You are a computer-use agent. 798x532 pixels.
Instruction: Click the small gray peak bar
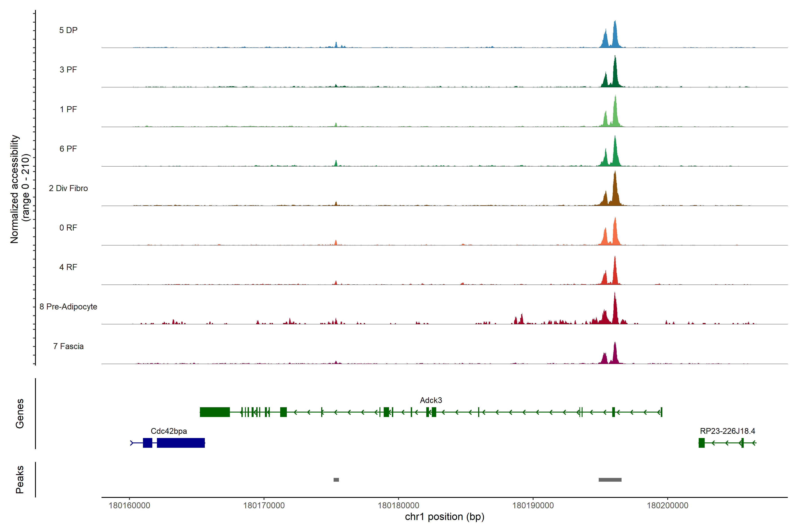pos(336,480)
